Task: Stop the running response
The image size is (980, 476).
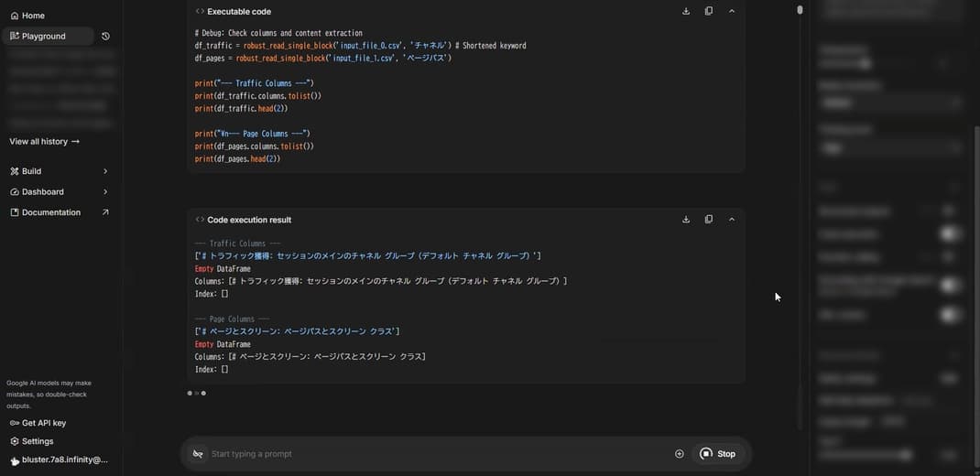Action: click(x=718, y=454)
